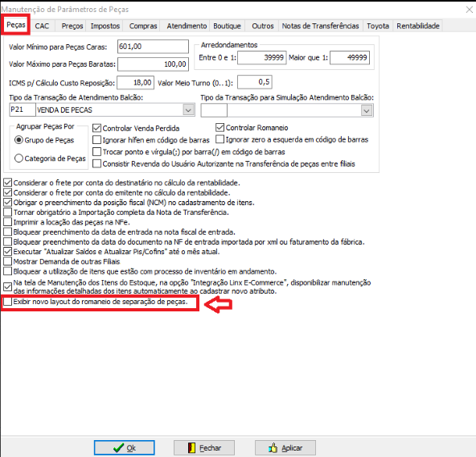Uncheck Controlar Venda Perdida
The height and width of the screenshot is (457, 476).
[x=96, y=128]
